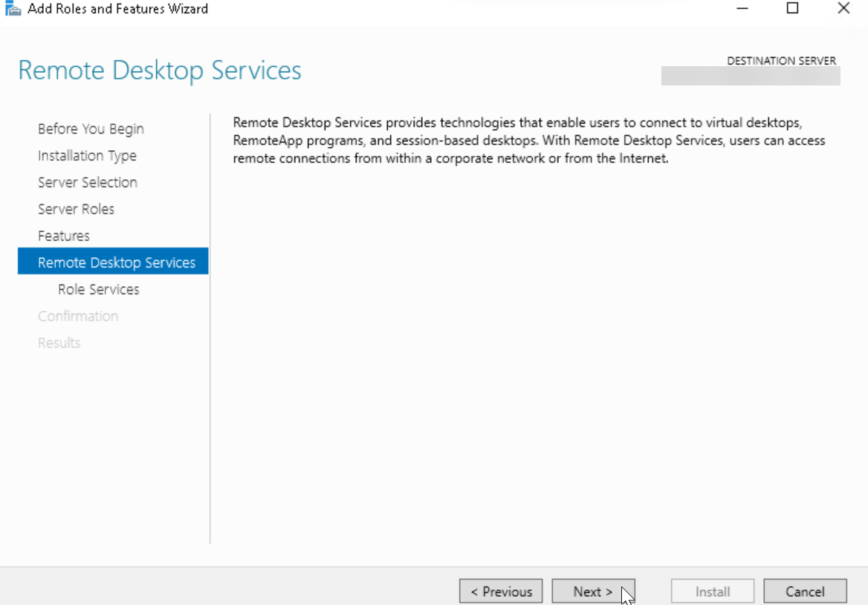Click the Add Roles and Features Wizard icon

click(x=12, y=7)
